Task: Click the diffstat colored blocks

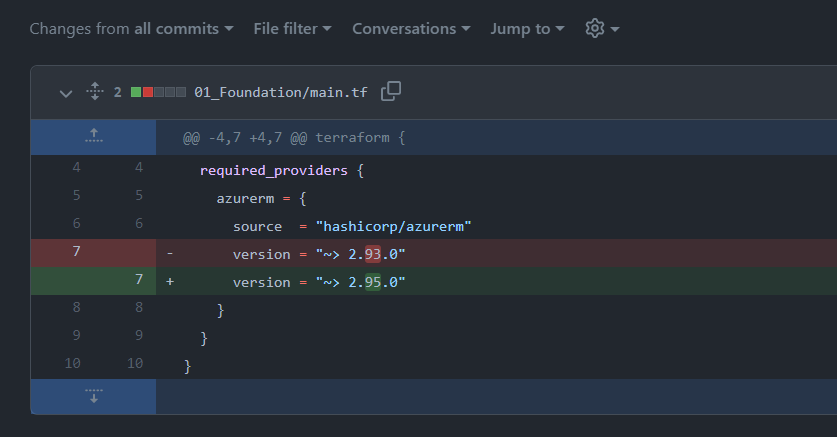Action: pos(159,92)
